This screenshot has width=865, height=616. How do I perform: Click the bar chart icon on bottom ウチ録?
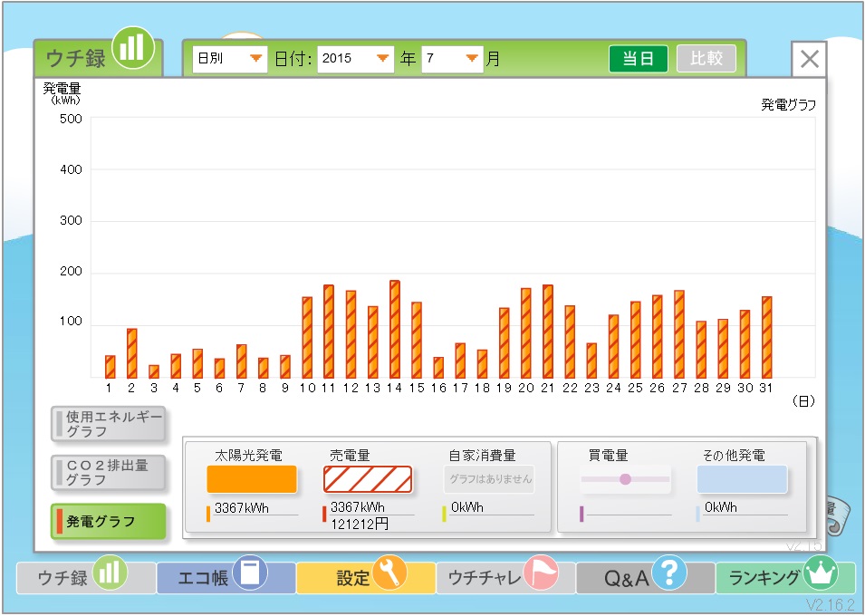coord(110,573)
